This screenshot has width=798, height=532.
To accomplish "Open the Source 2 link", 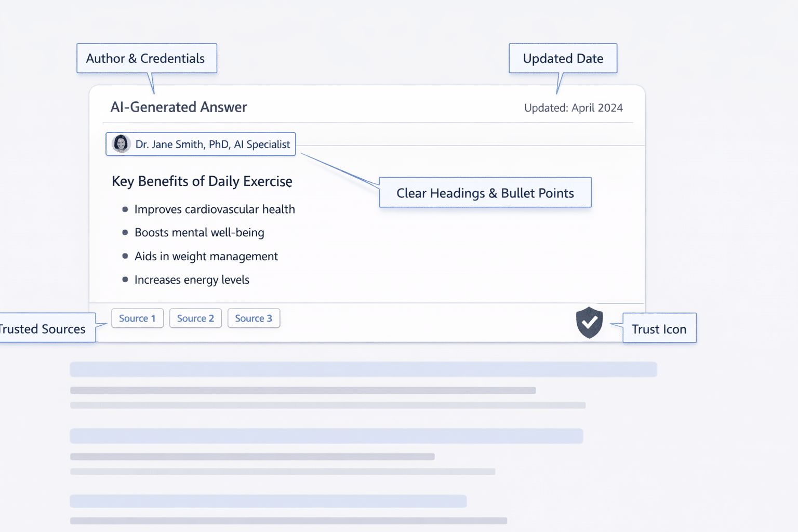I will point(195,318).
